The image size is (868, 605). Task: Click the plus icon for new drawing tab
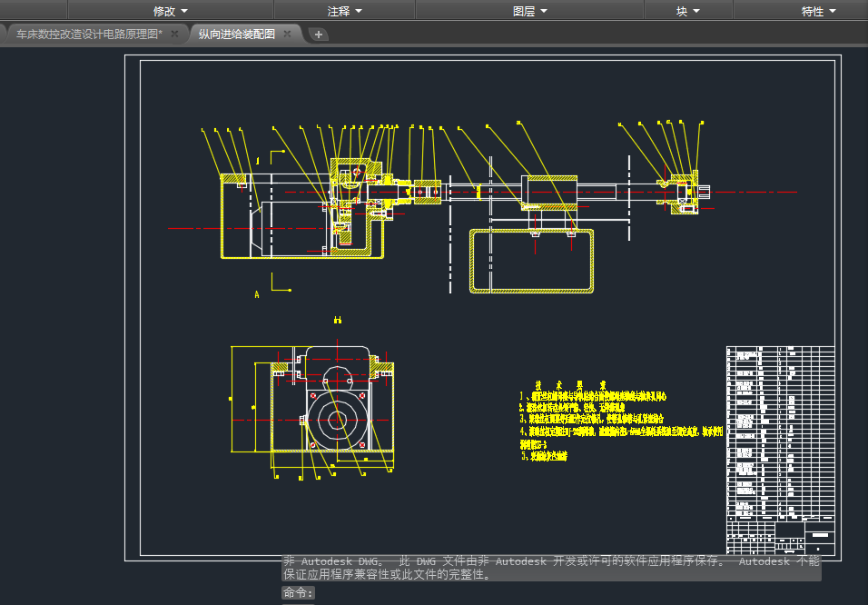coord(319,35)
